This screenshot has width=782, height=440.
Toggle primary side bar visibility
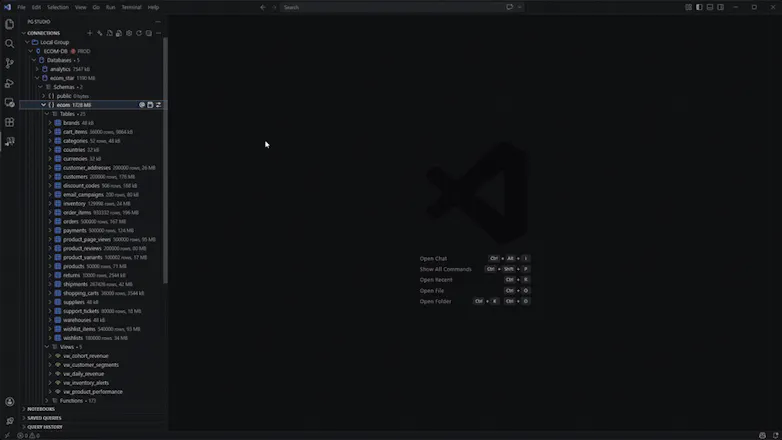point(699,7)
